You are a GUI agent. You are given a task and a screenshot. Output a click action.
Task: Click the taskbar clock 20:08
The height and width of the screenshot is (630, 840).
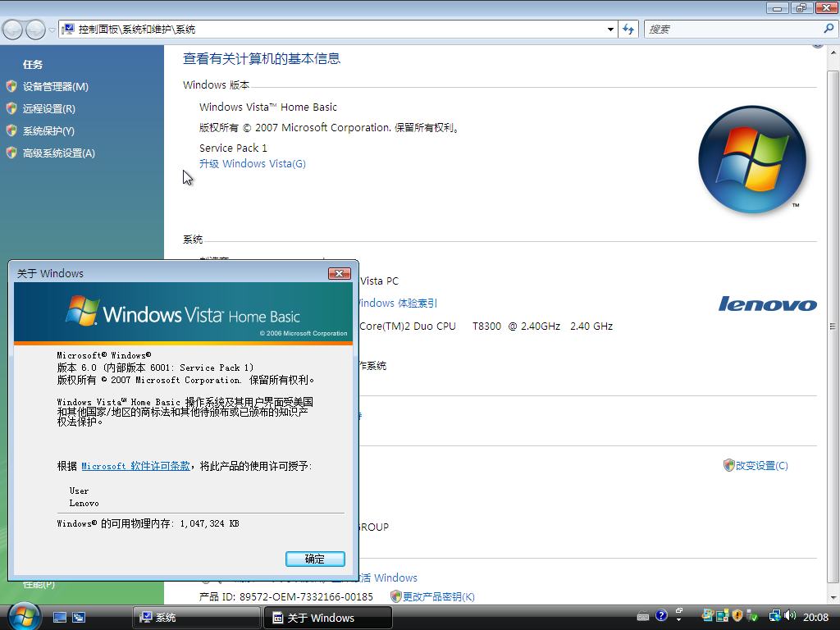[x=815, y=617]
